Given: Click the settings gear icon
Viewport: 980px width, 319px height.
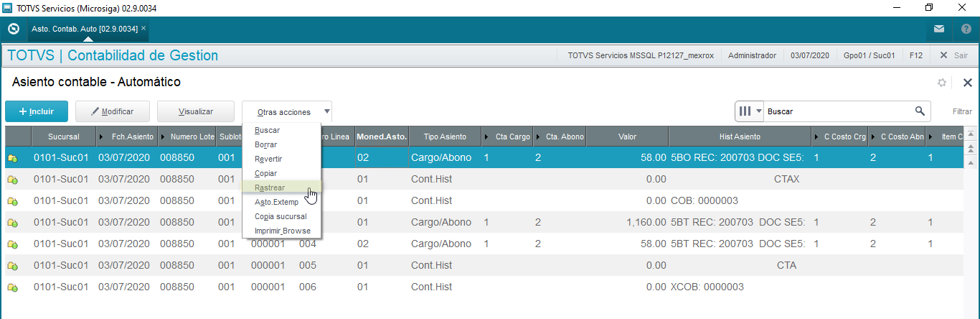Looking at the screenshot, I should point(942,83).
